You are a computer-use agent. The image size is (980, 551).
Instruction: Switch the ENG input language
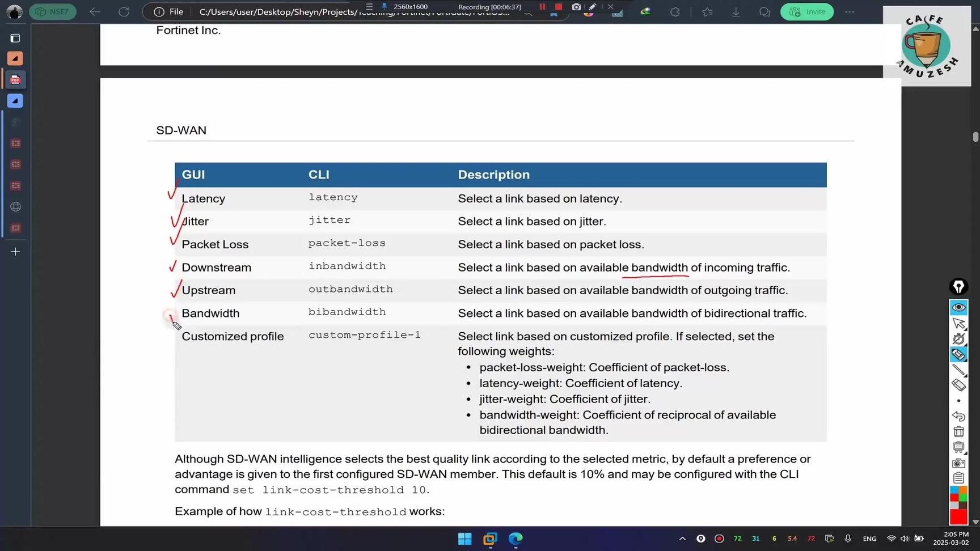click(869, 539)
